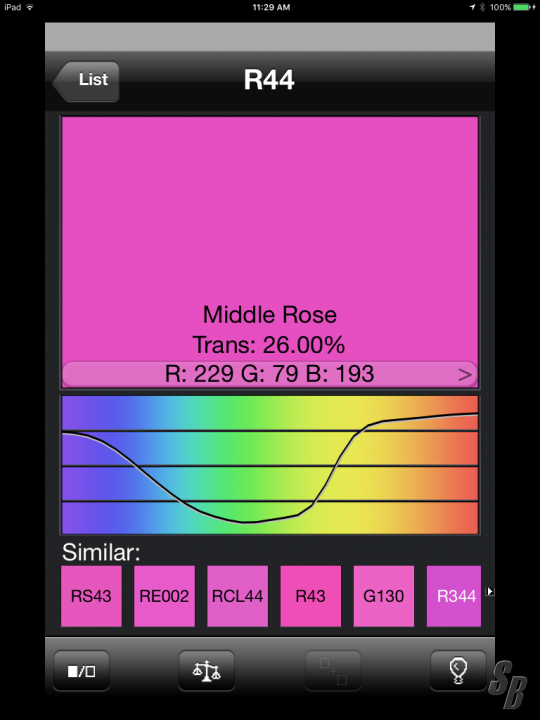540x720 pixels.
Task: Tap the Bluetooth status icon
Action: click(x=482, y=7)
